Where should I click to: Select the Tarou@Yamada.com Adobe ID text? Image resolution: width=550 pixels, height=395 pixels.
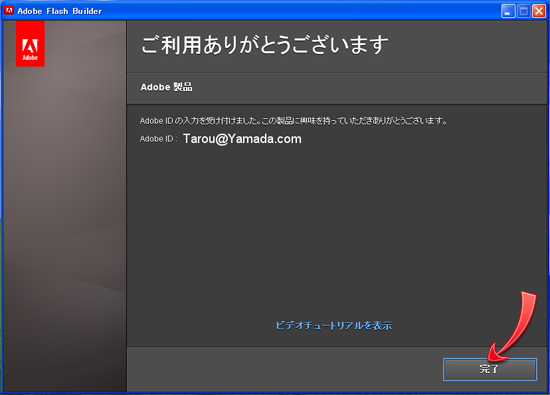click(242, 139)
